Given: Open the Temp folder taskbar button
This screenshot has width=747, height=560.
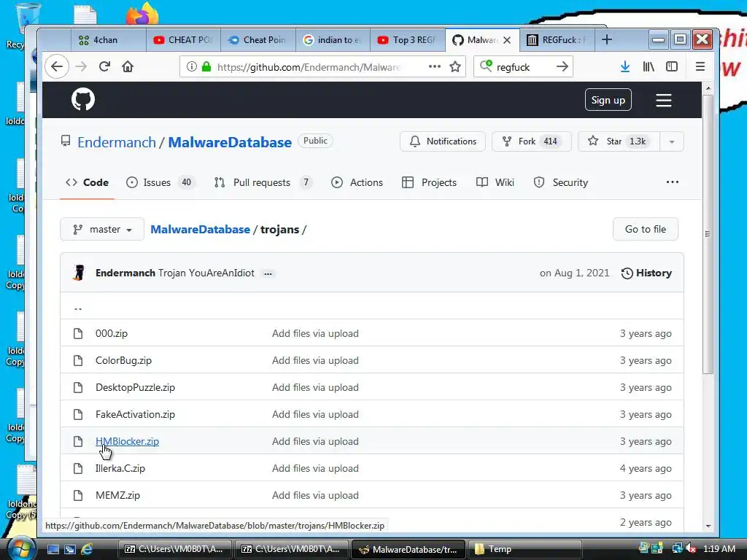Looking at the screenshot, I should [x=525, y=549].
